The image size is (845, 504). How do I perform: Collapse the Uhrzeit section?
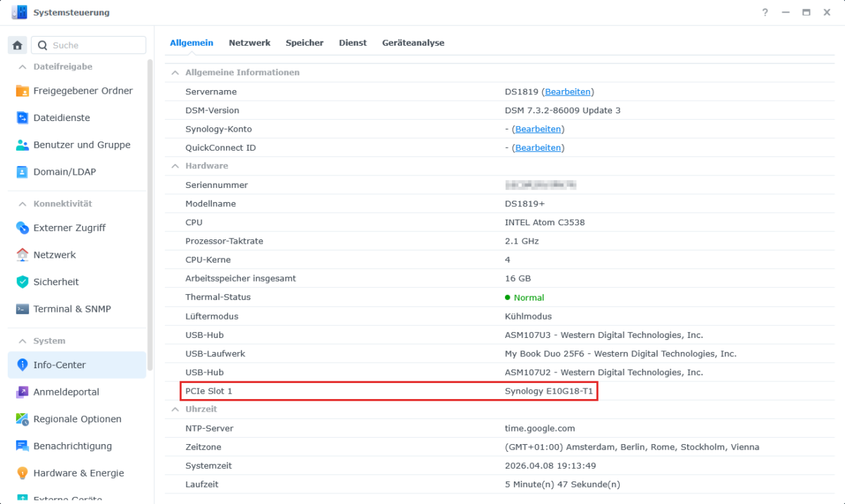click(175, 409)
